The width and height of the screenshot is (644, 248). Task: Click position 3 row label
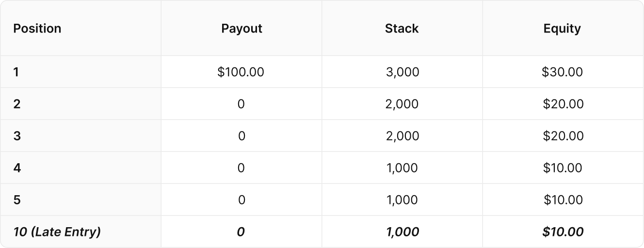(17, 136)
